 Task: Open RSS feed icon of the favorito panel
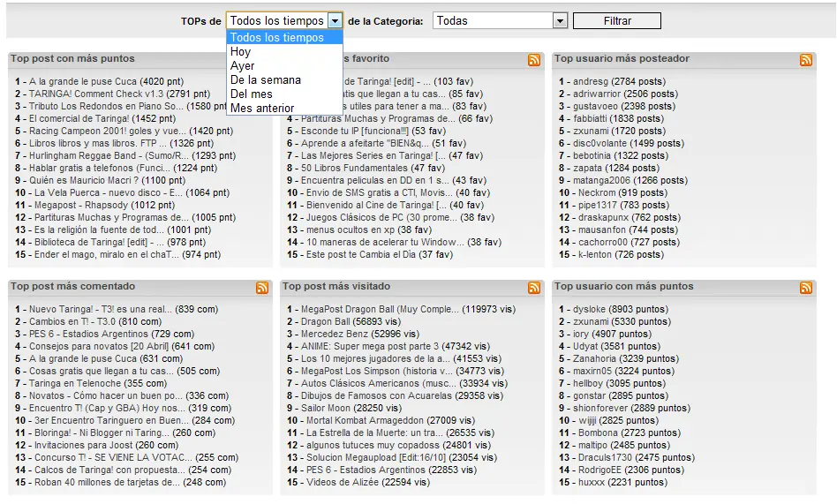534,60
